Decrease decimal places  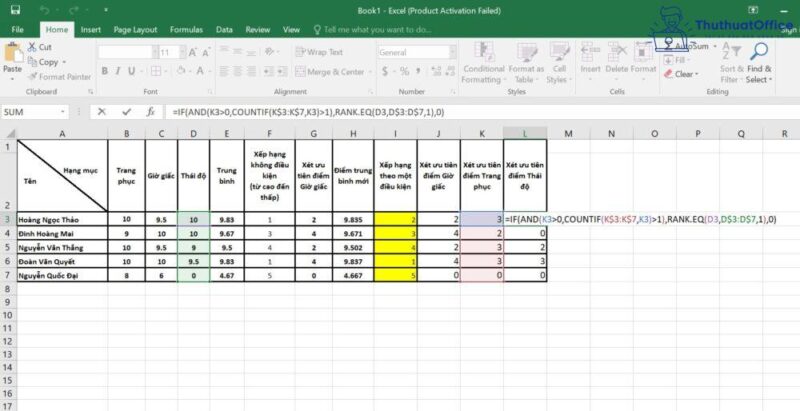pyautogui.click(x=449, y=71)
